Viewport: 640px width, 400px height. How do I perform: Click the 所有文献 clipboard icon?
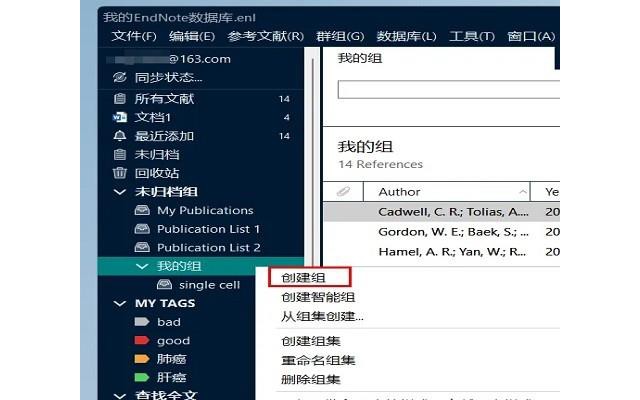click(120, 98)
